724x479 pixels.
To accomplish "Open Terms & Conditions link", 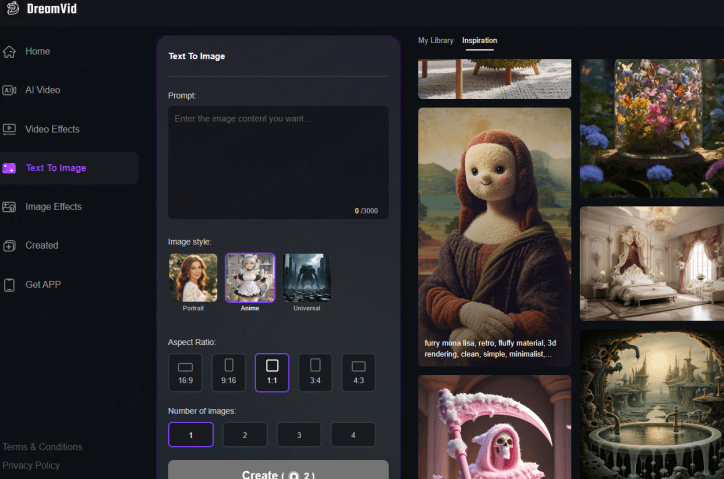I will pyautogui.click(x=42, y=447).
